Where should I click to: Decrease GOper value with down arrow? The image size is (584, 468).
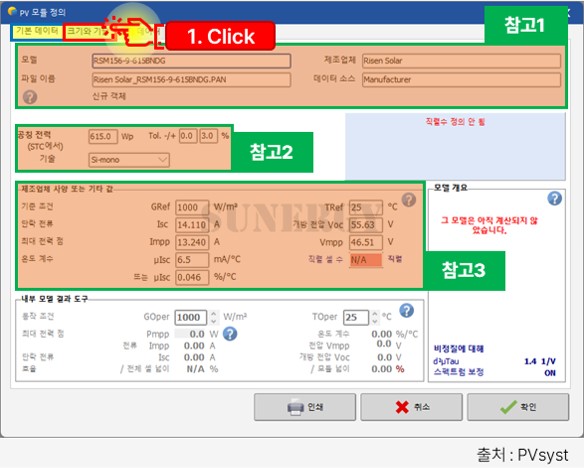pos(214,321)
